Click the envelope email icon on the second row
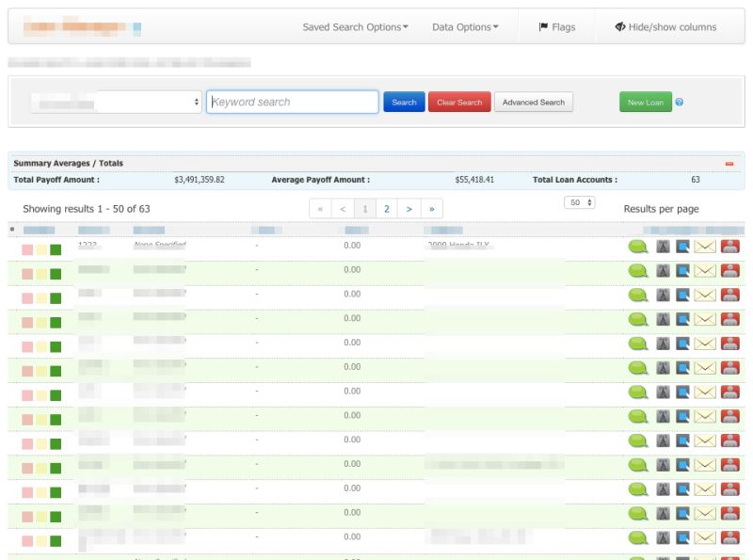Image resolution: width=753 pixels, height=560 pixels. click(707, 269)
